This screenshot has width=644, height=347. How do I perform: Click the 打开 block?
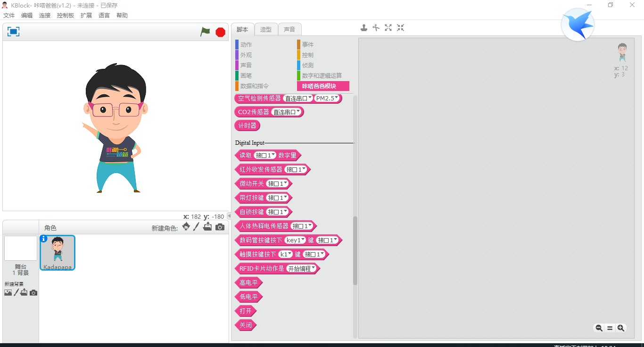click(x=245, y=311)
